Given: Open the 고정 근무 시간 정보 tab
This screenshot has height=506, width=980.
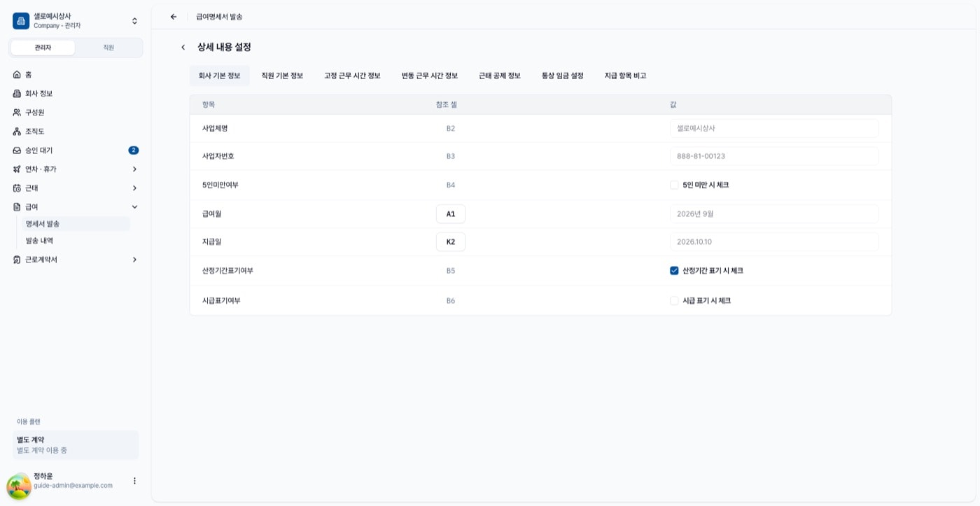Looking at the screenshot, I should pos(352,76).
